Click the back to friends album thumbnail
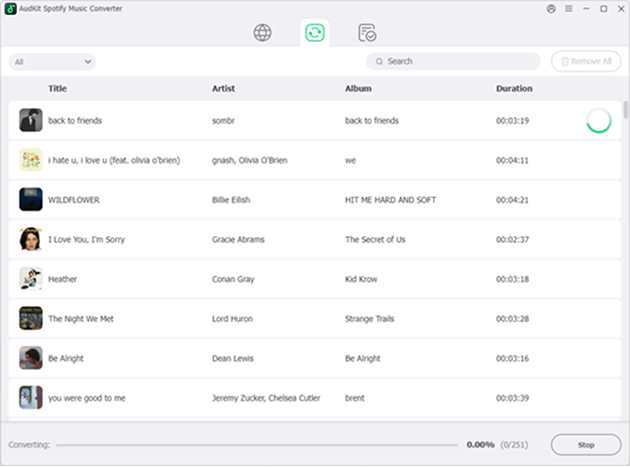Screen dimensions: 630x467 tap(31, 120)
